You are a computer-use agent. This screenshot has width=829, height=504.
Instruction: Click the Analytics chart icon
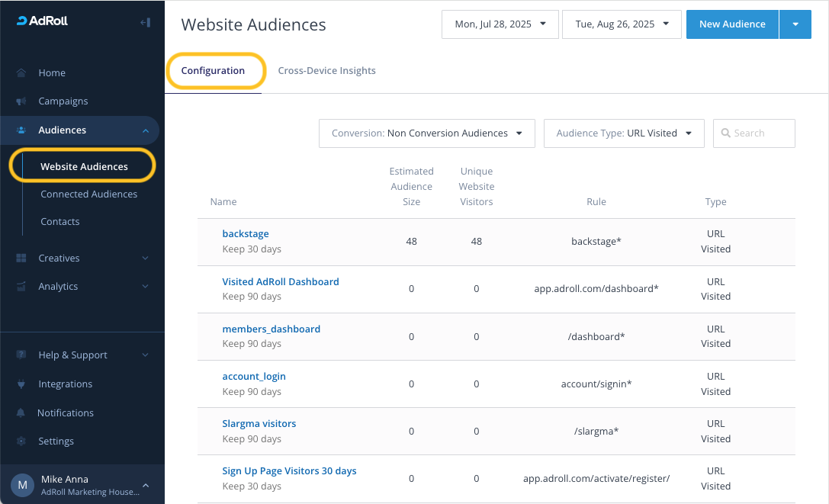pos(21,287)
